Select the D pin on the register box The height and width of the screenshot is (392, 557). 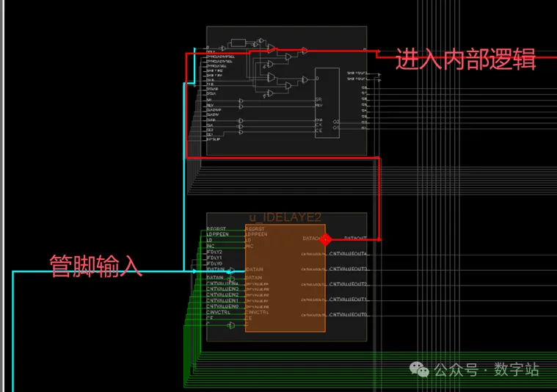point(317,79)
